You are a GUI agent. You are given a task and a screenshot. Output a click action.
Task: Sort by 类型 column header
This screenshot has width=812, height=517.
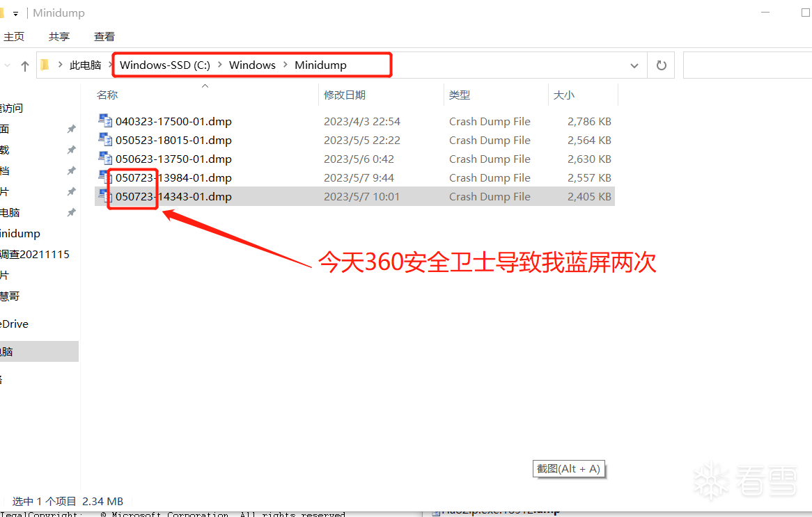tap(460, 95)
